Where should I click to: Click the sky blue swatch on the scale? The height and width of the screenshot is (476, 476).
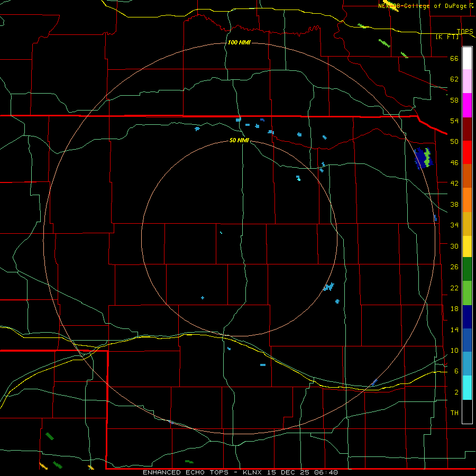[467, 364]
